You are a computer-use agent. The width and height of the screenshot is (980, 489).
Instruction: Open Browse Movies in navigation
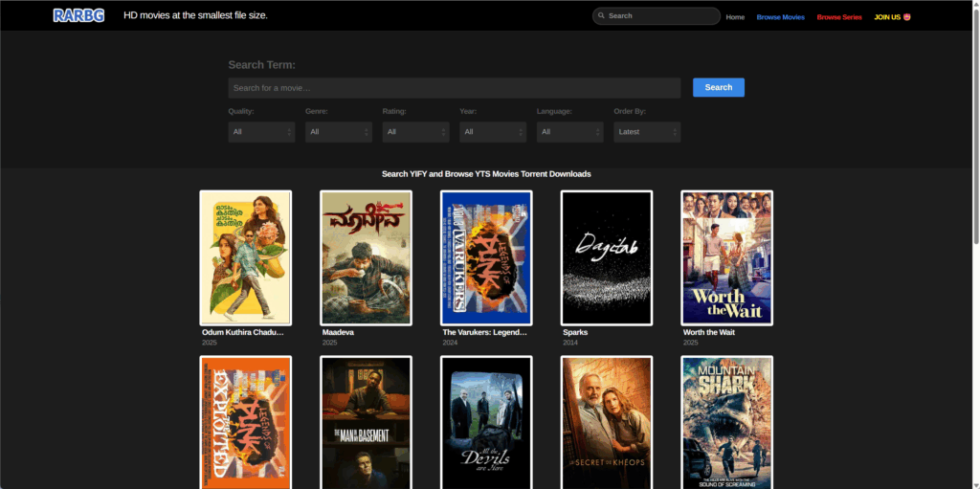pos(780,17)
